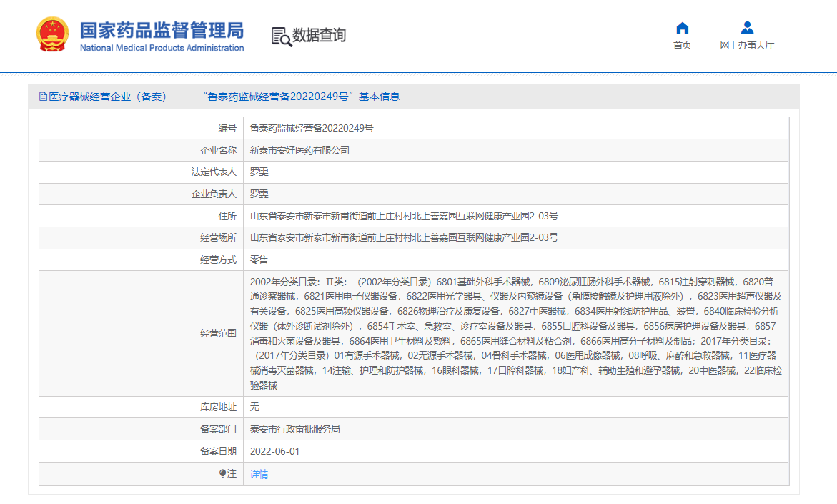Click the 库房地址 row label
837x504 pixels.
coord(218,407)
